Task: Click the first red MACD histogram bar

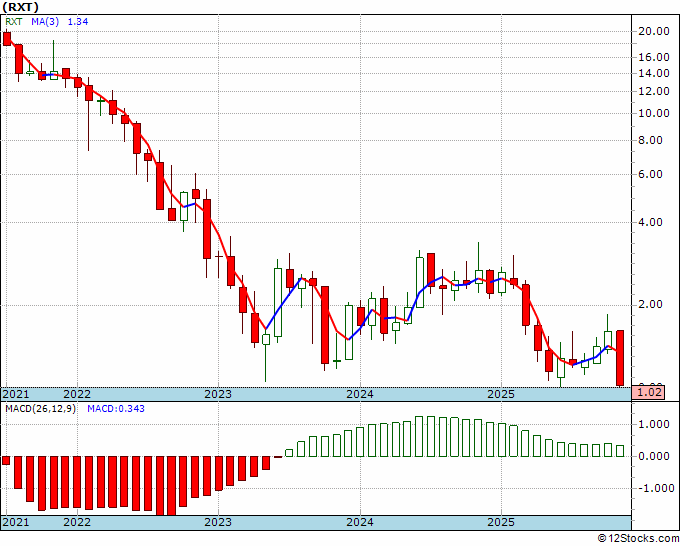Action: pos(6,461)
